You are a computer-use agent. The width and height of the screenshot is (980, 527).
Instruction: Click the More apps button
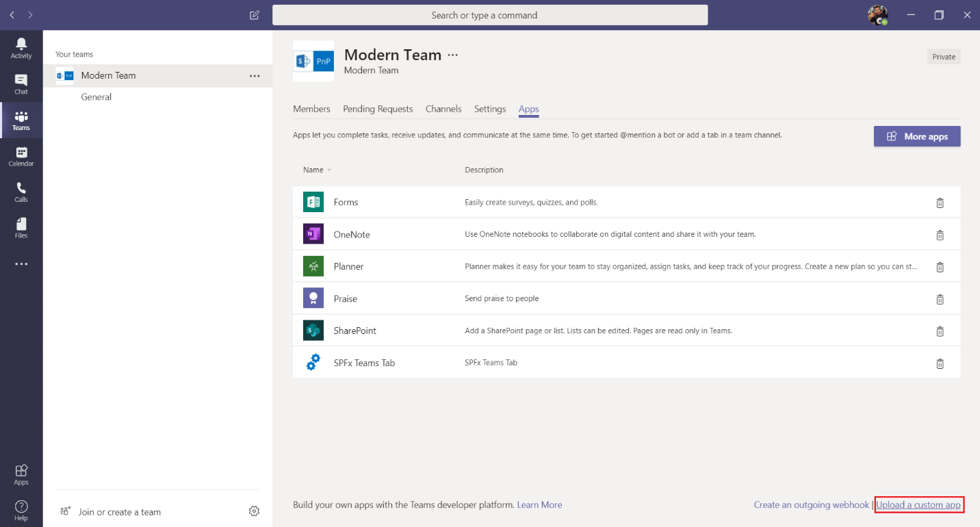coord(916,136)
